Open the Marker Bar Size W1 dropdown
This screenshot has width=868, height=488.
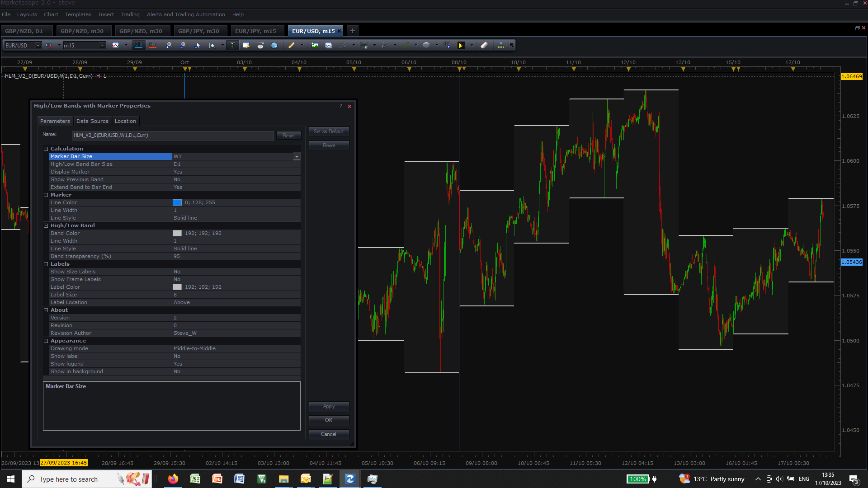297,157
